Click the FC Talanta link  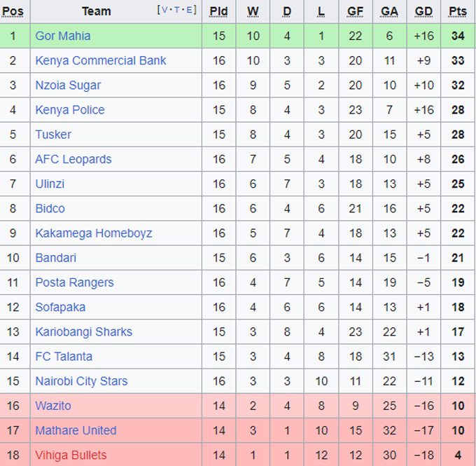point(64,356)
